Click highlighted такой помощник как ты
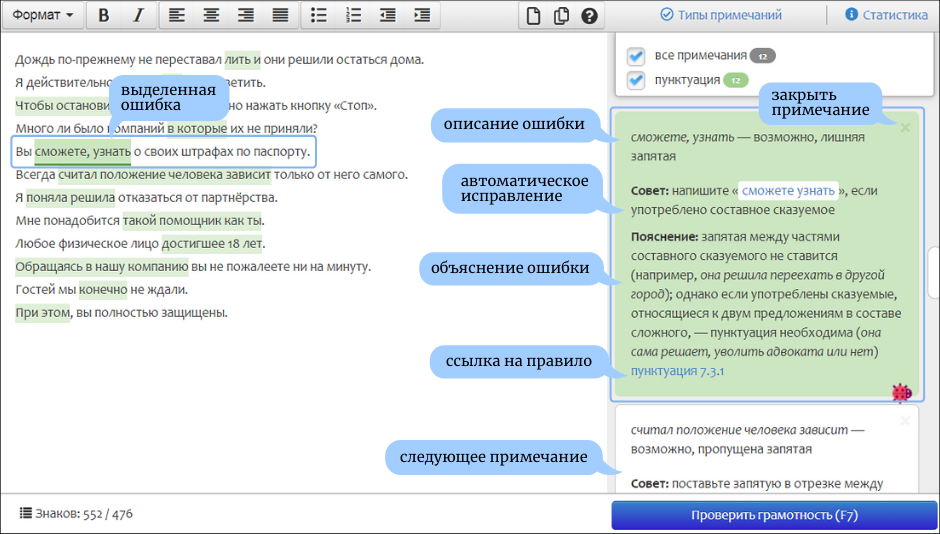This screenshot has height=534, width=940. click(192, 221)
